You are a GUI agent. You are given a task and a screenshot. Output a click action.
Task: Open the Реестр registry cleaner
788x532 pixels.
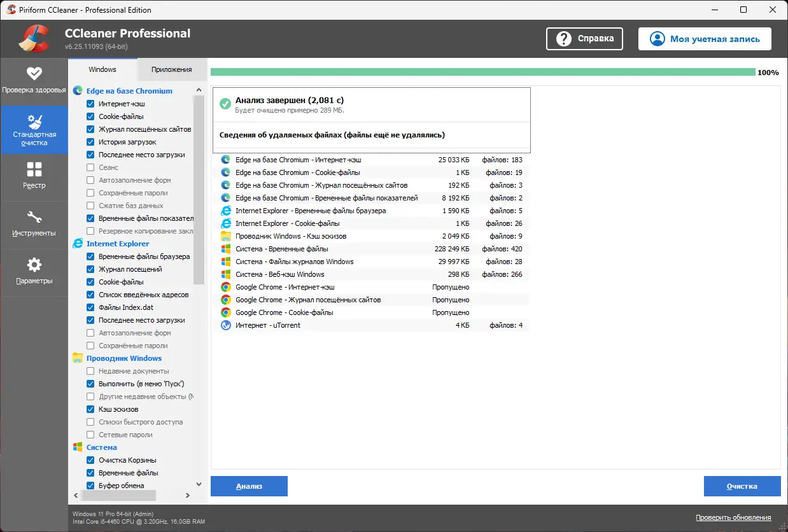[x=34, y=177]
